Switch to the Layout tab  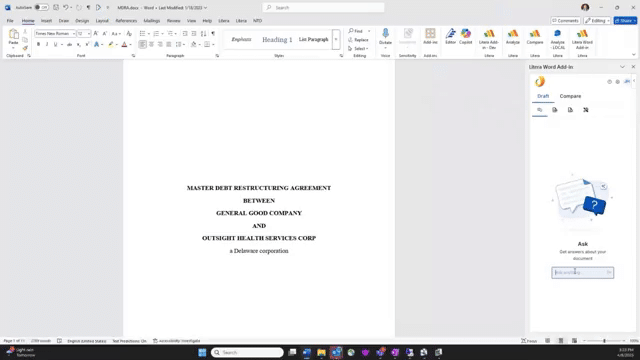point(102,20)
